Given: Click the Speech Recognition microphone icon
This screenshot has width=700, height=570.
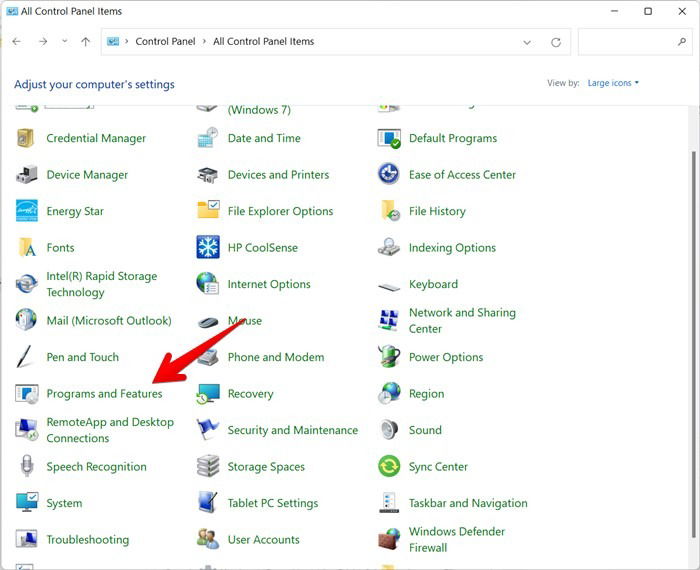Looking at the screenshot, I should pos(27,466).
